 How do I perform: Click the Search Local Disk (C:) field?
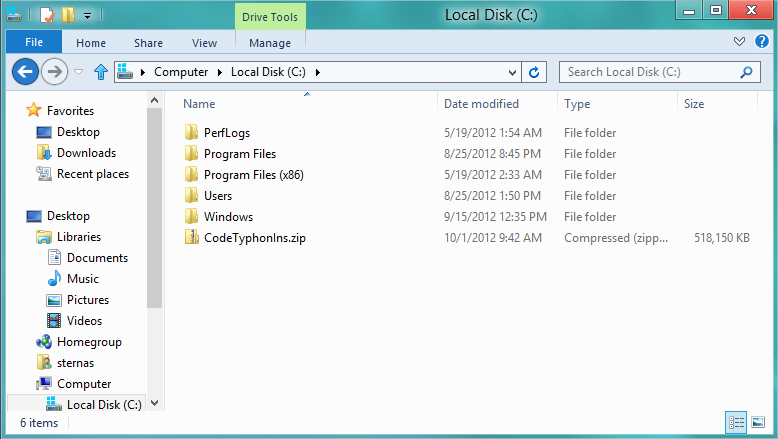[x=659, y=72]
